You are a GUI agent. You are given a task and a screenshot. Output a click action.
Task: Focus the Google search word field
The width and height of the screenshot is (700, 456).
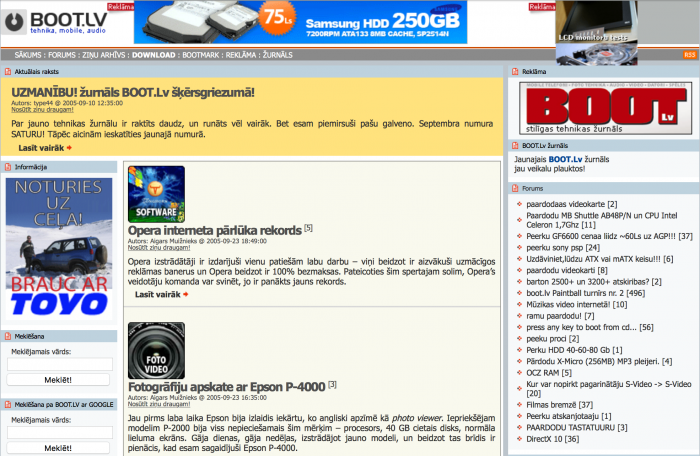(x=60, y=432)
